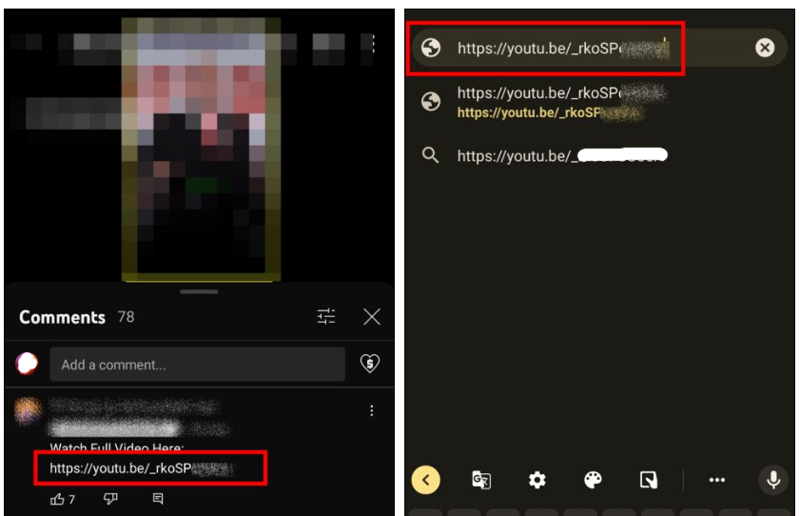This screenshot has height=516, width=800.
Task: Open the comment's three-dot options menu
Action: click(371, 410)
